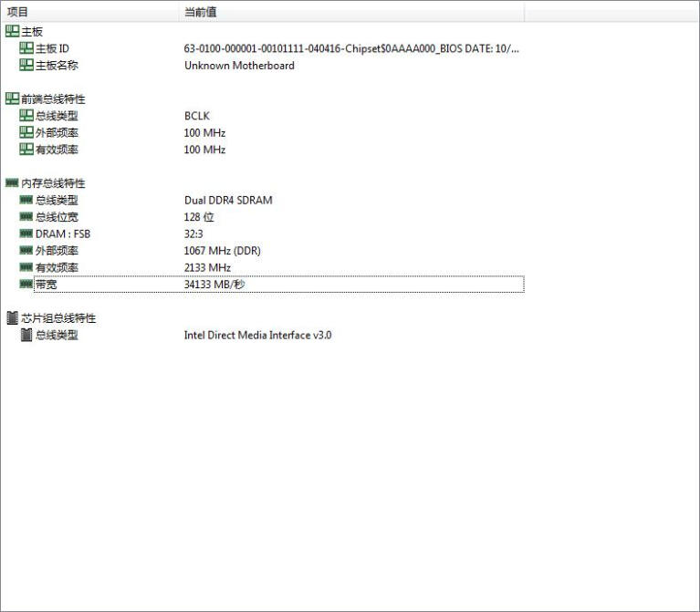The height and width of the screenshot is (612, 700).
Task: Click the board icon next to 主板 ID
Action: tap(26, 47)
